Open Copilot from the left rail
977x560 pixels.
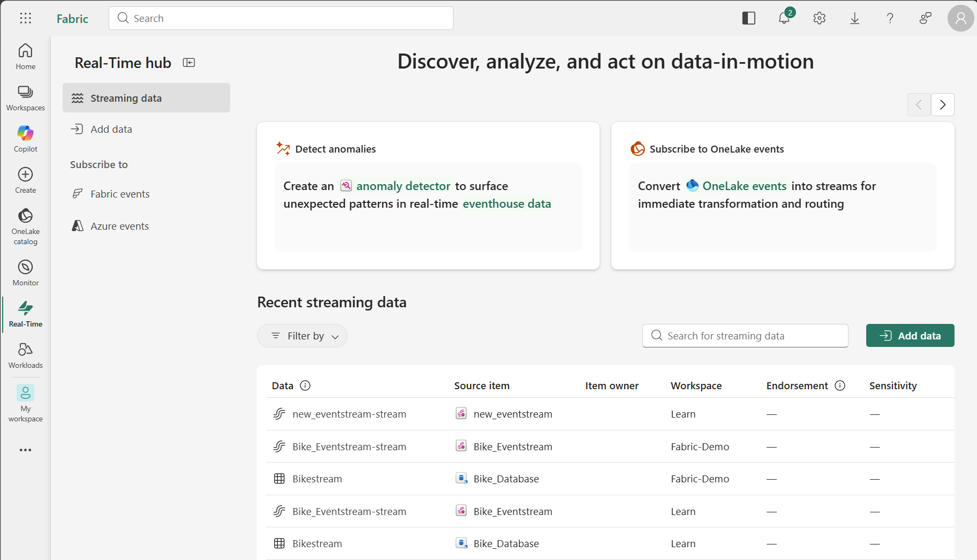coord(26,138)
